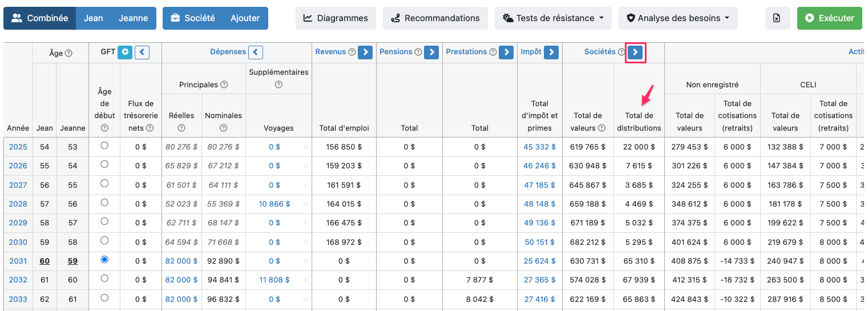
Task: Open GFT settings gear icon
Action: click(x=125, y=52)
